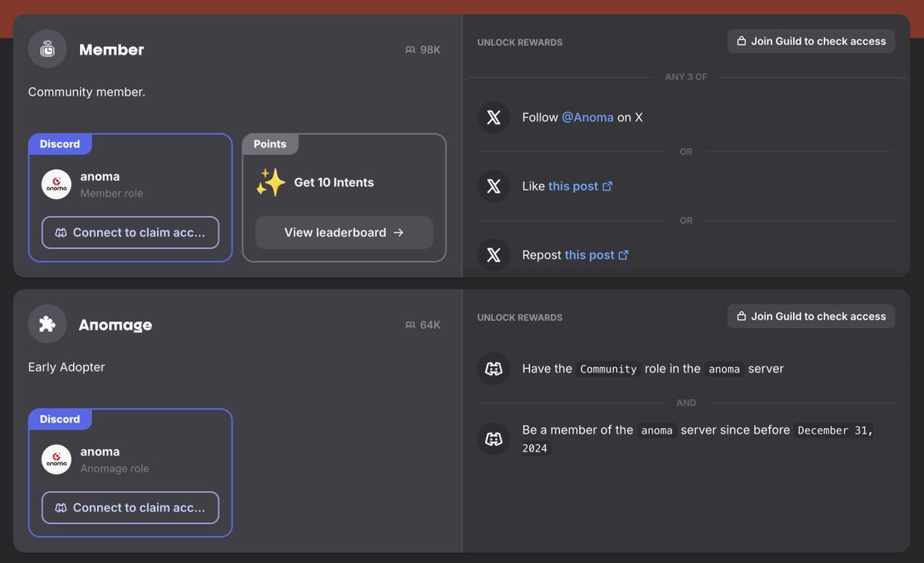Click the anoma logo in Anomage Discord card

[x=56, y=459]
